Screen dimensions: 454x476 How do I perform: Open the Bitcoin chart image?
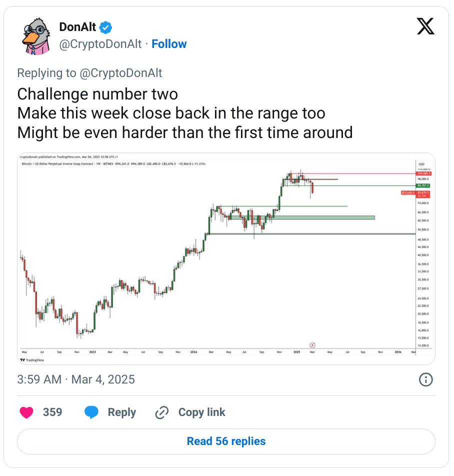click(226, 258)
